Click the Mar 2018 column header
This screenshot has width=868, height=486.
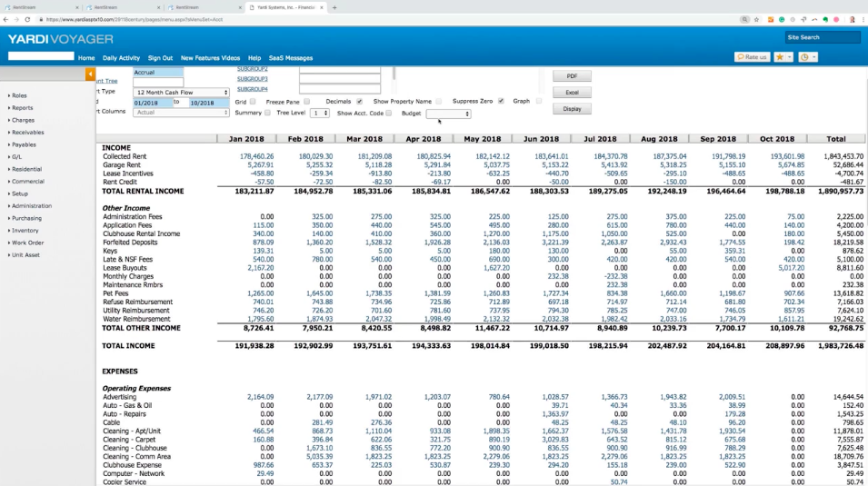(x=364, y=139)
